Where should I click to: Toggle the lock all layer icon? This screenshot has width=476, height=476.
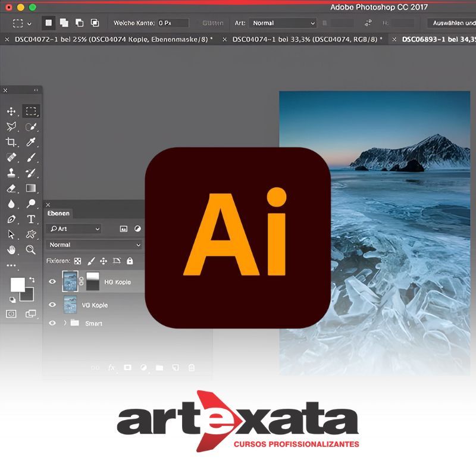[130, 261]
